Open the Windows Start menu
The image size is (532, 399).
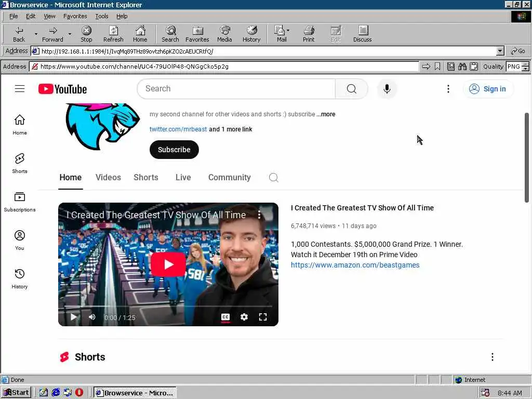tap(16, 393)
